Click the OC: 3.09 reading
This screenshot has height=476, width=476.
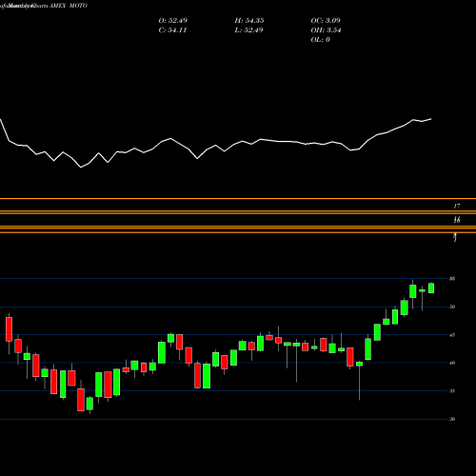[x=326, y=20]
